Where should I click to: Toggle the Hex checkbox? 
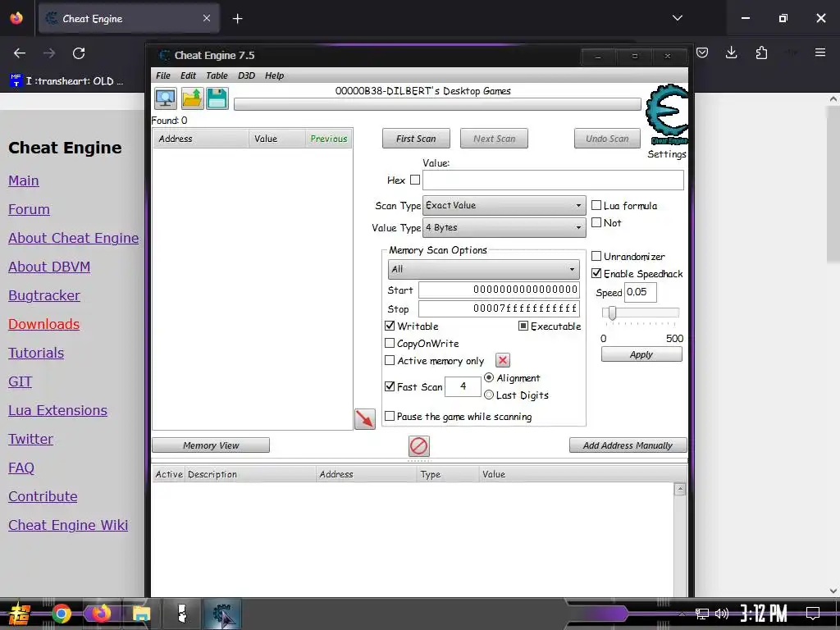(415, 180)
